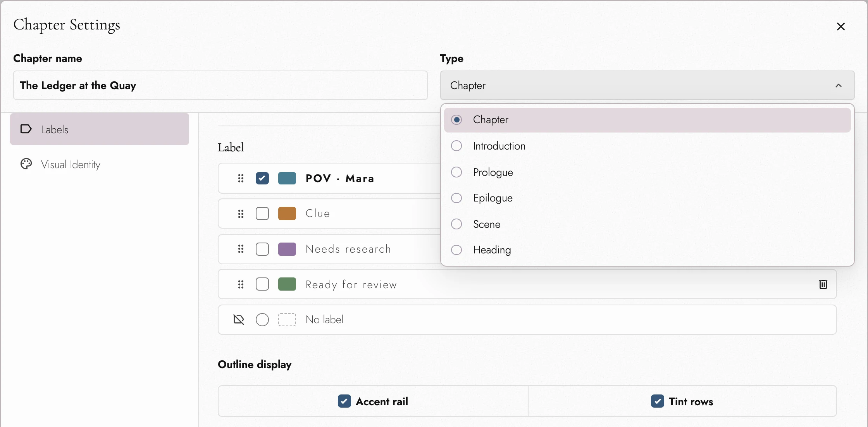Switch to Visual Identity tab
This screenshot has width=868, height=427.
point(100,164)
